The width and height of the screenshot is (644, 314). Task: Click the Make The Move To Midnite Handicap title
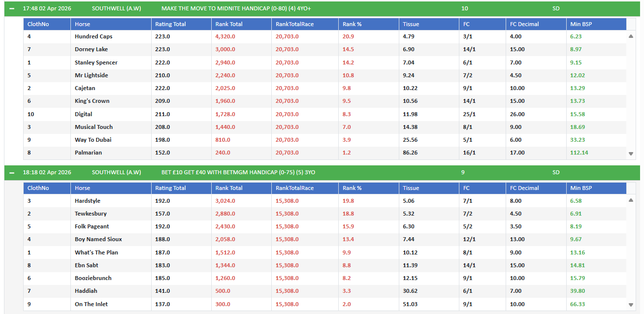pyautogui.click(x=236, y=8)
